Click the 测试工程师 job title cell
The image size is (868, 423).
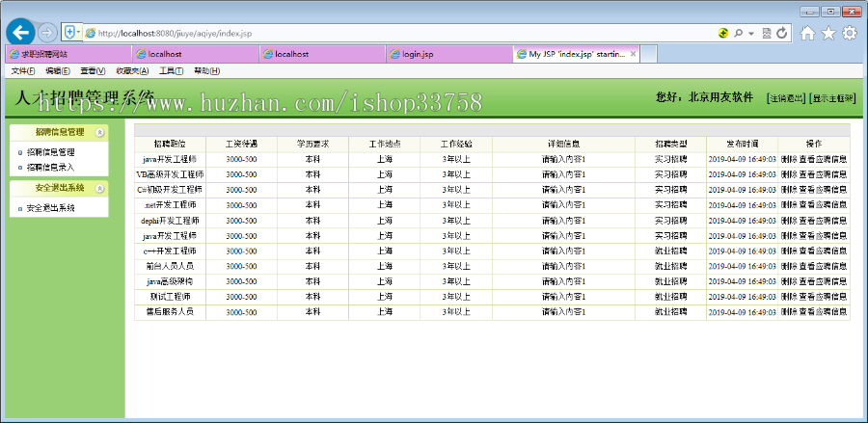click(x=170, y=297)
